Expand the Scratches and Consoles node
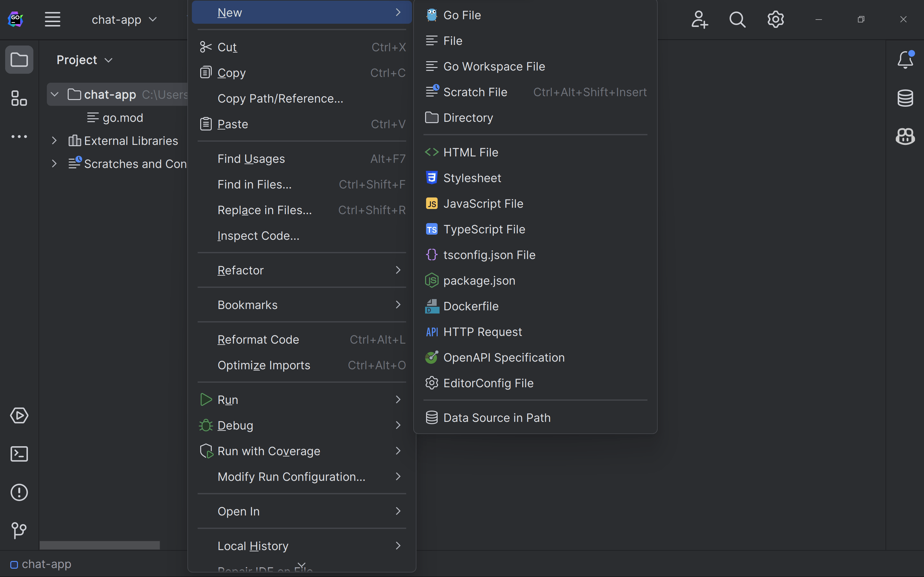This screenshot has width=924, height=577. 54,163
